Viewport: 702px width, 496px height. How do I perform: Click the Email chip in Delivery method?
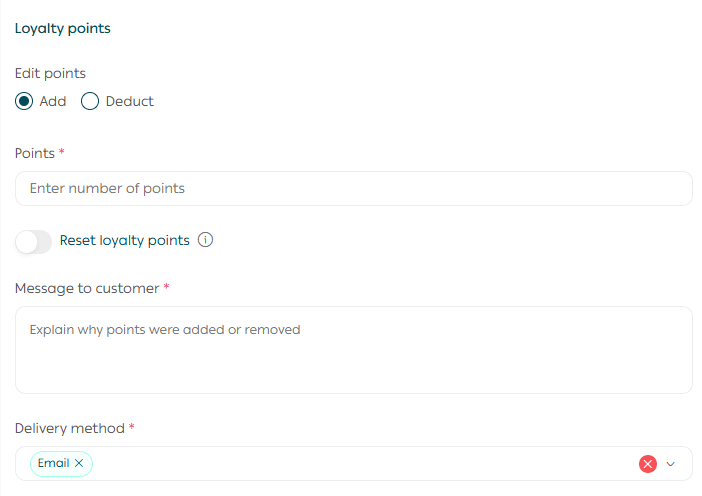53,463
